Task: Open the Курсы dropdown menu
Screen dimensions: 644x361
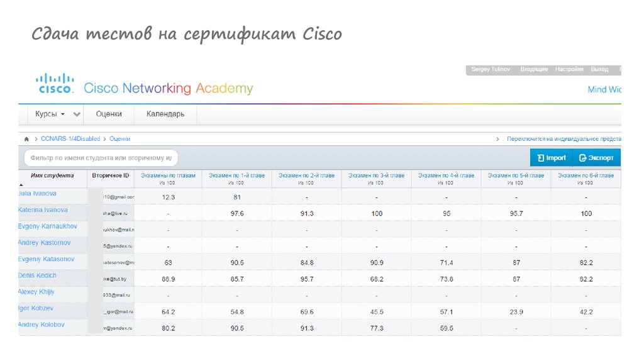Action: pyautogui.click(x=50, y=114)
